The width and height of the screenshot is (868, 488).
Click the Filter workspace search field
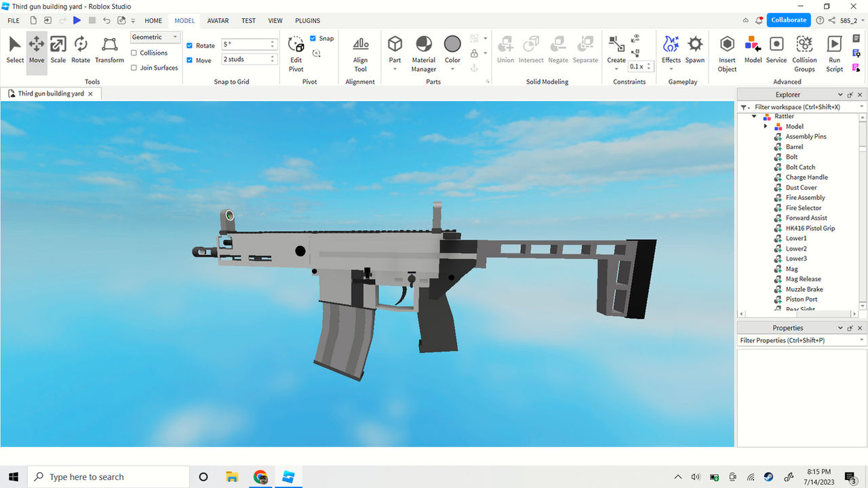tap(797, 107)
